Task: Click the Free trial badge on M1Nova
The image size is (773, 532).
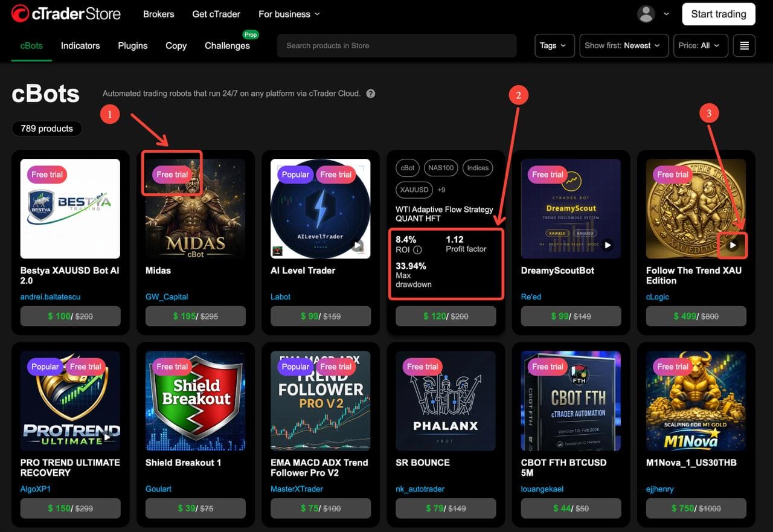Action: (x=673, y=367)
